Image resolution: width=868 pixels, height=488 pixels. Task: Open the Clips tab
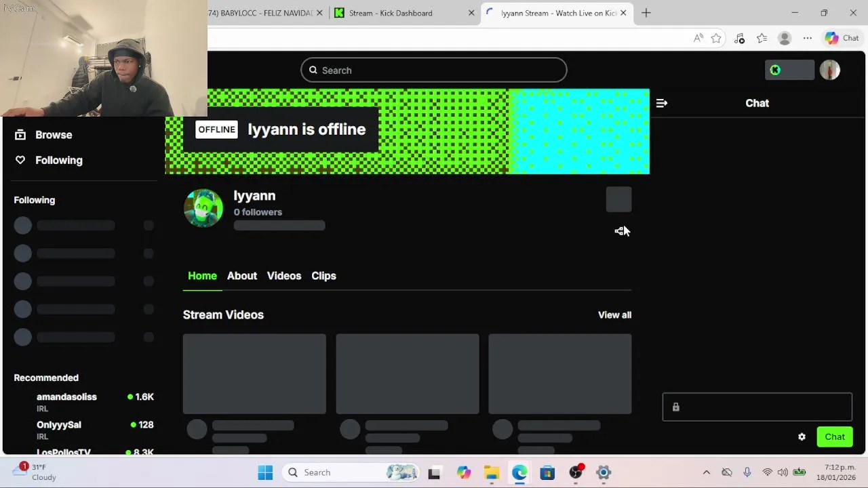pyautogui.click(x=323, y=276)
